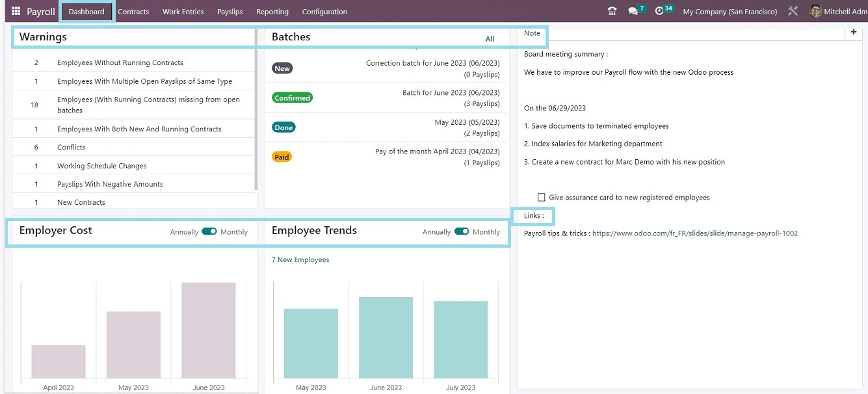Click 'Board meeting summary' note text
868x394 pixels.
click(566, 54)
